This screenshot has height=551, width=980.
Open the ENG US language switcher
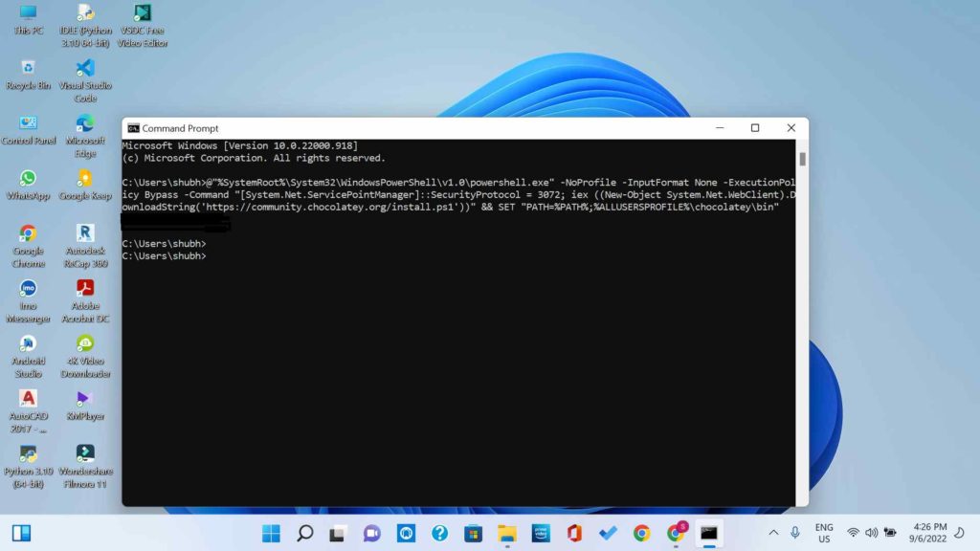(x=824, y=533)
